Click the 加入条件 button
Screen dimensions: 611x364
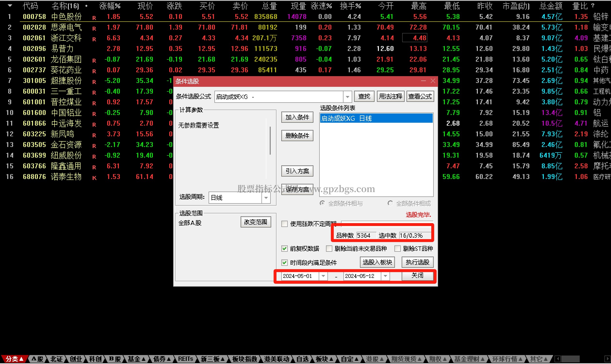point(297,117)
